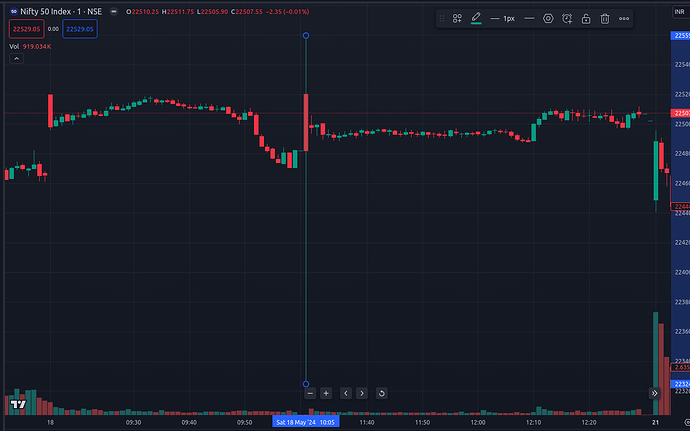Delete the drawing with the trash icon
Viewport: 690px width, 431px height.
tap(605, 18)
